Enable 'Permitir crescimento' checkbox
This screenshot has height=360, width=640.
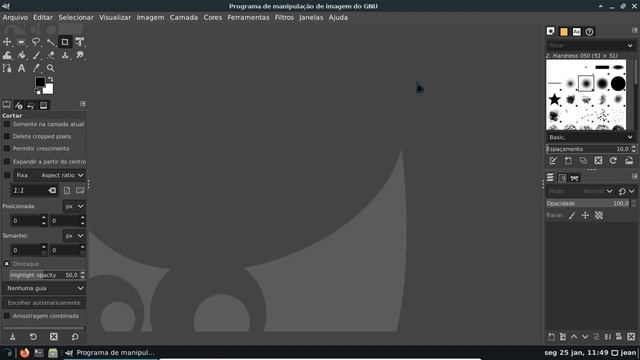[x=7, y=149]
